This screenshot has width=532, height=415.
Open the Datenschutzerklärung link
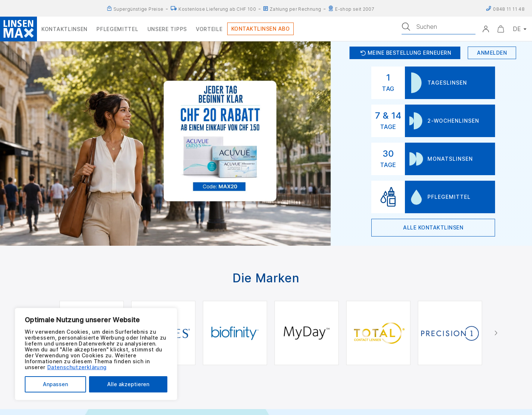[77, 367]
